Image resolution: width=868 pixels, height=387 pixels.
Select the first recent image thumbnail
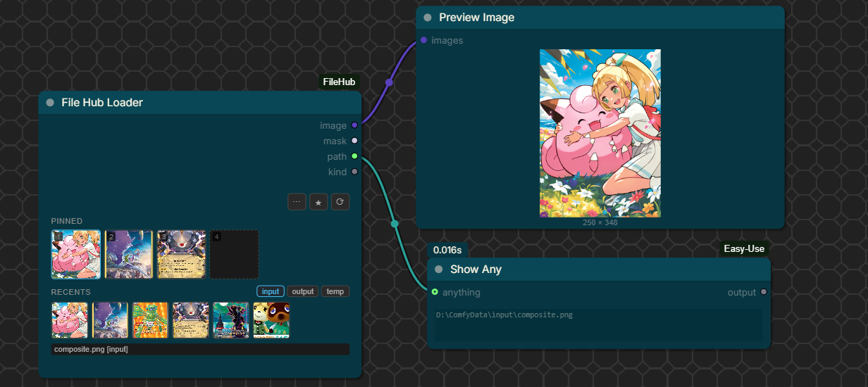click(70, 320)
